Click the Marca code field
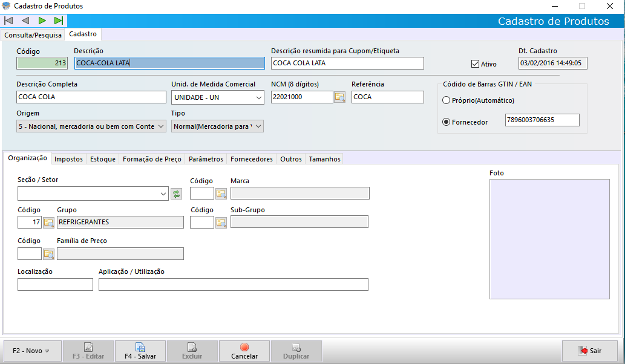The width and height of the screenshot is (625, 364). coord(202,193)
